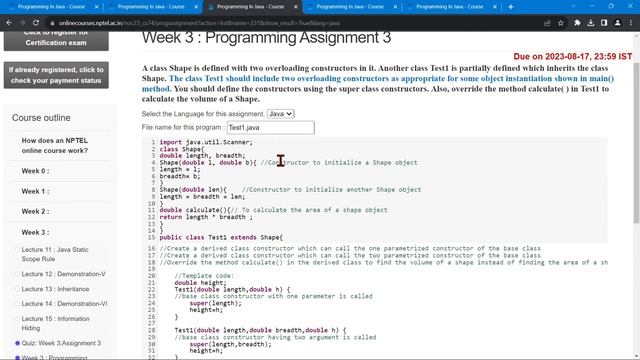The height and width of the screenshot is (360, 640).
Task: Open the browser downloads icon
Action: [591, 23]
